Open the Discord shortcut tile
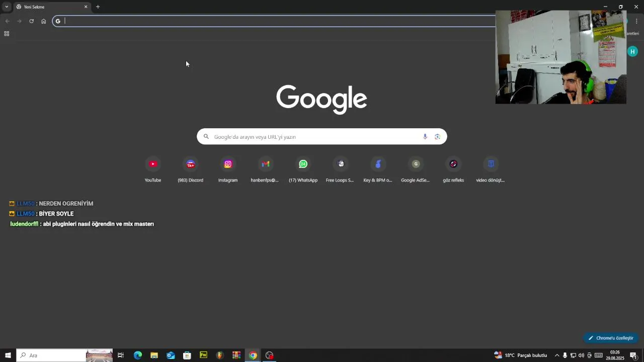Screen dimensions: 644x362 pyautogui.click(x=190, y=170)
